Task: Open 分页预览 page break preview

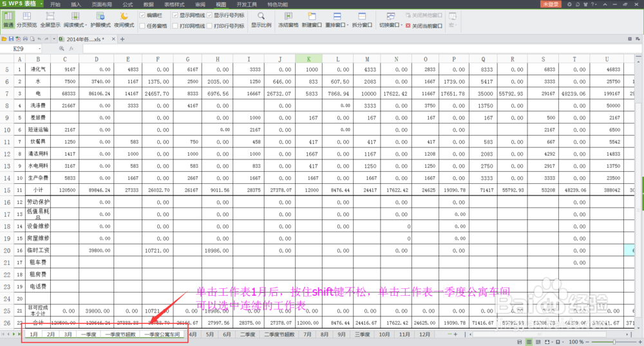Action: [26, 20]
